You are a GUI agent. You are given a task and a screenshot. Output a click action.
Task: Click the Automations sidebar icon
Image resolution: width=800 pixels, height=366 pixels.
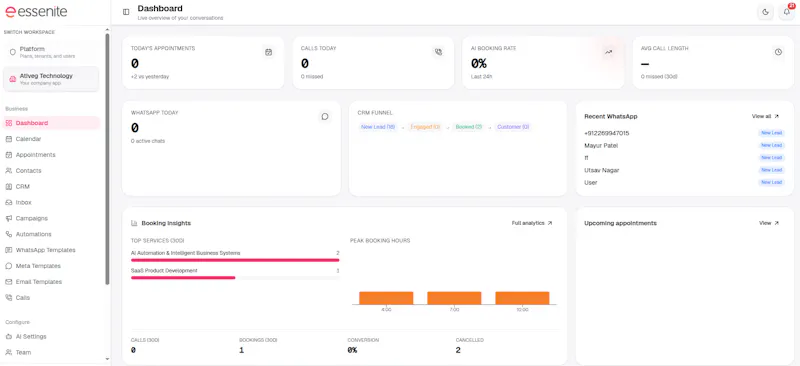point(9,234)
